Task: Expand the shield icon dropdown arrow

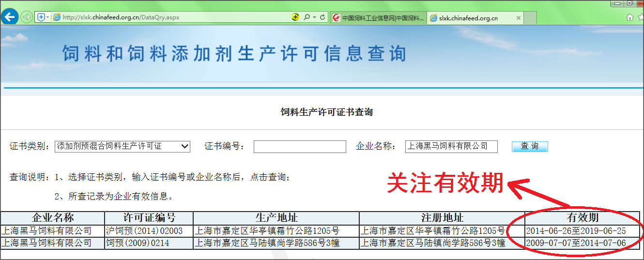Action: pyautogui.click(x=47, y=17)
